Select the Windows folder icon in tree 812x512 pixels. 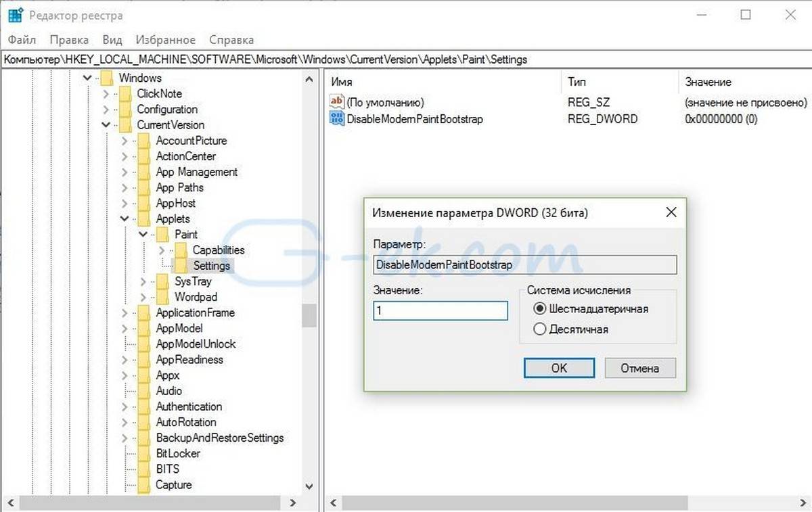tap(106, 78)
